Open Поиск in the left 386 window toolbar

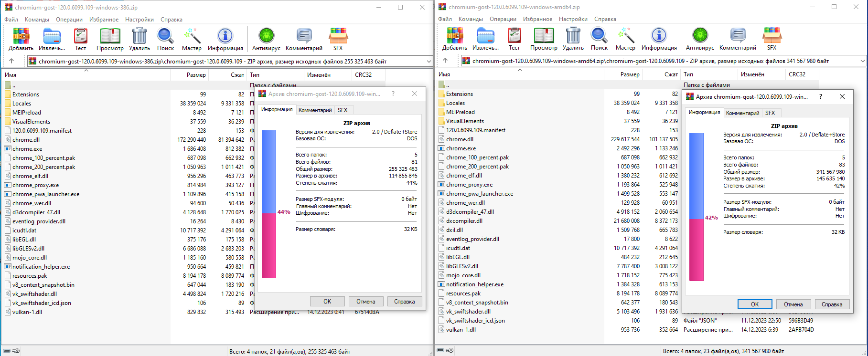165,39
